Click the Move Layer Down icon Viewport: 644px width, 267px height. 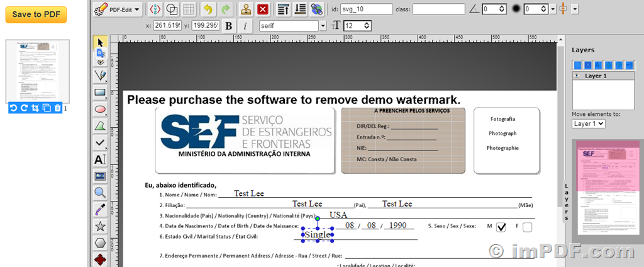coord(619,65)
